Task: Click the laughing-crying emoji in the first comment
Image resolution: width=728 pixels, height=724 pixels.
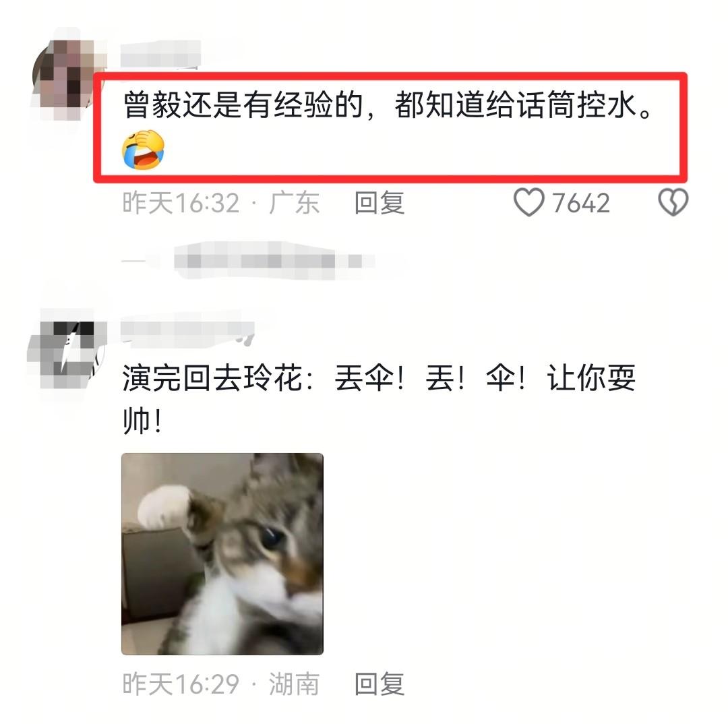Action: 143,150
